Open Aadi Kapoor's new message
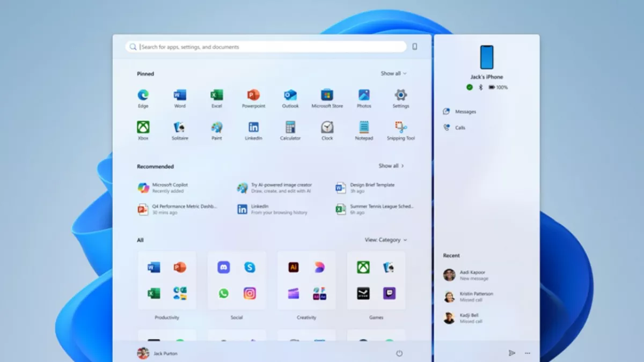This screenshot has height=362, width=644. (472, 275)
